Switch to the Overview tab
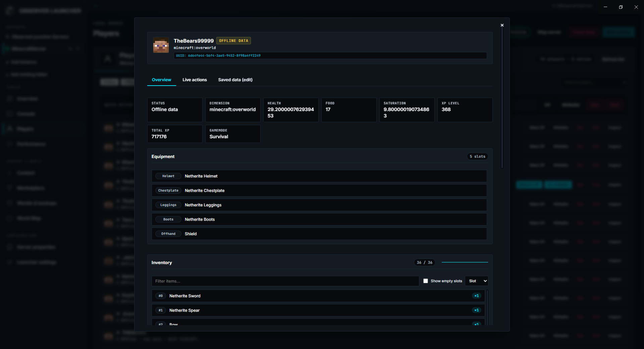The image size is (644, 349). (161, 80)
